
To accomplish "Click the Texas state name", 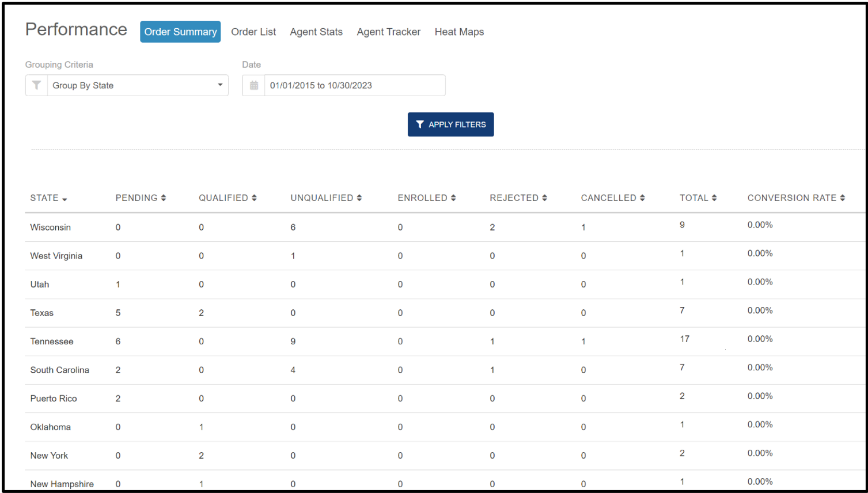I will [41, 313].
